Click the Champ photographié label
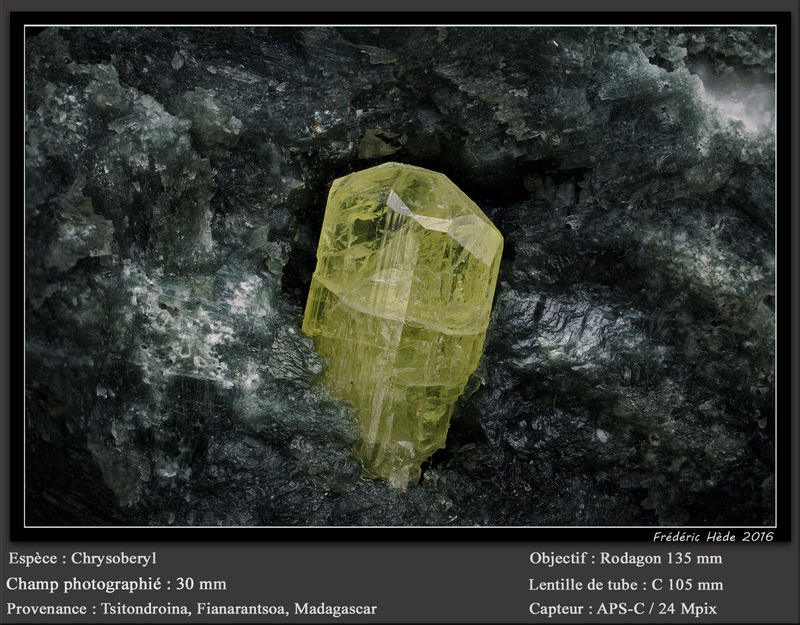 (x=84, y=584)
